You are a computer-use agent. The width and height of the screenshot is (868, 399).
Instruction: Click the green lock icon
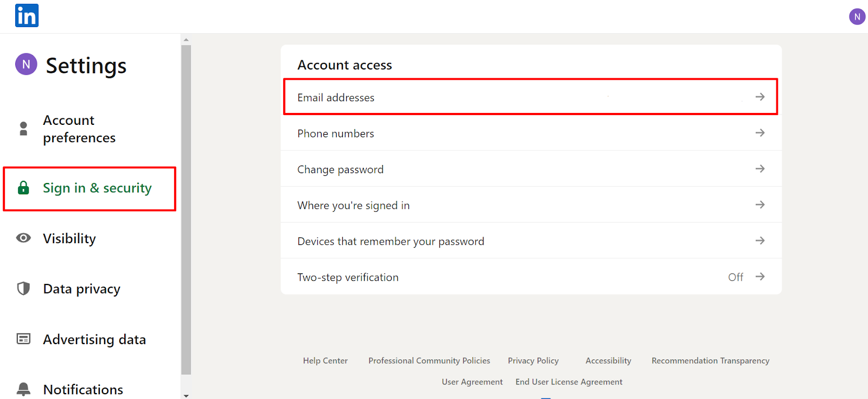[x=23, y=188]
